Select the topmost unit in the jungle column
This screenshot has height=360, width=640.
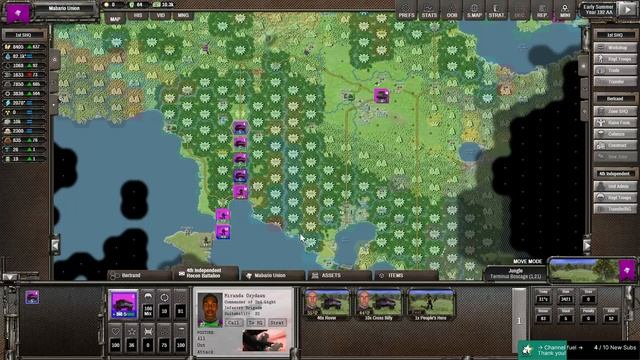[x=240, y=127]
